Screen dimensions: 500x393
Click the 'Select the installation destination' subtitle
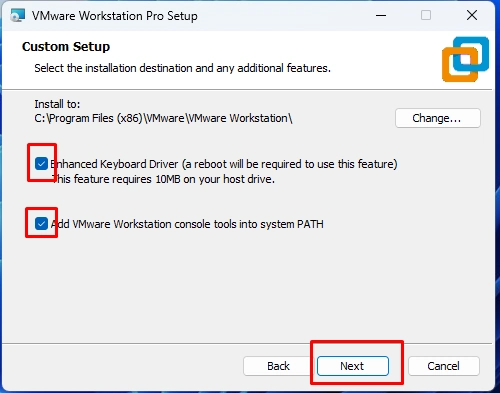182,68
